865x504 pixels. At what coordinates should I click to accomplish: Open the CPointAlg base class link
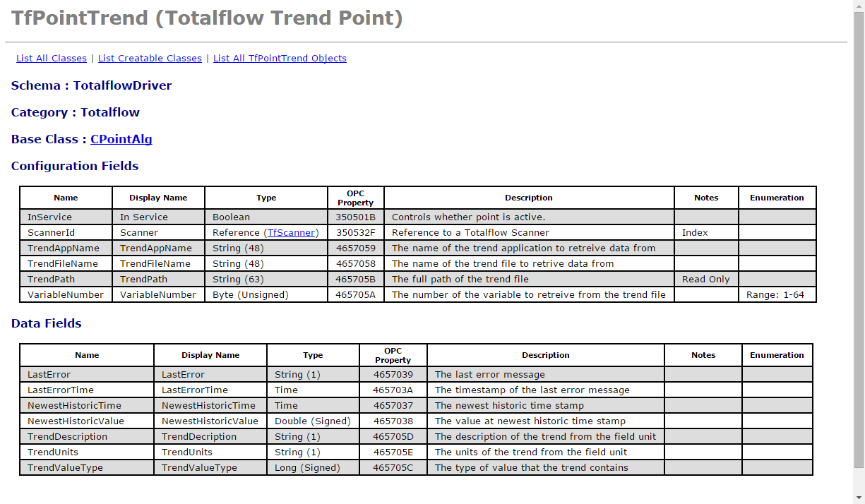pos(121,139)
